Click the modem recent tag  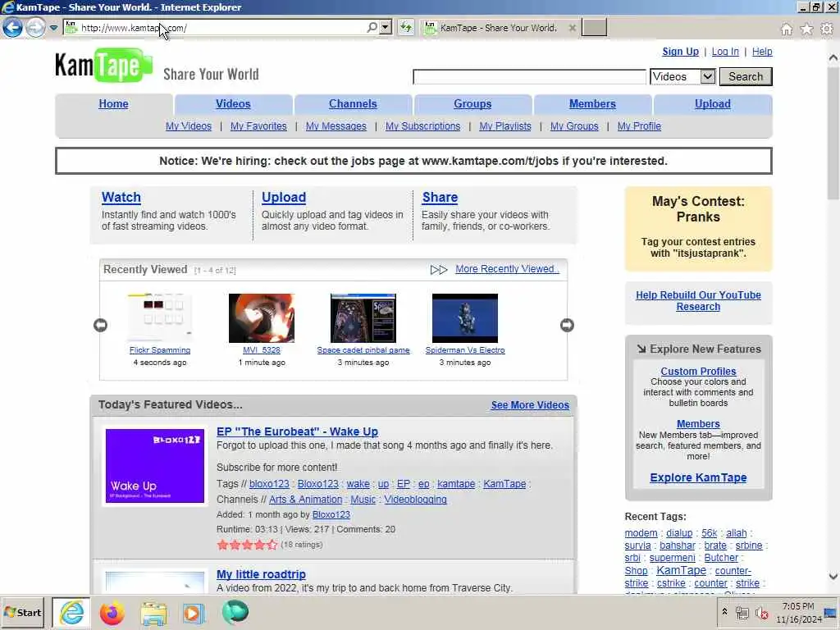(x=641, y=533)
